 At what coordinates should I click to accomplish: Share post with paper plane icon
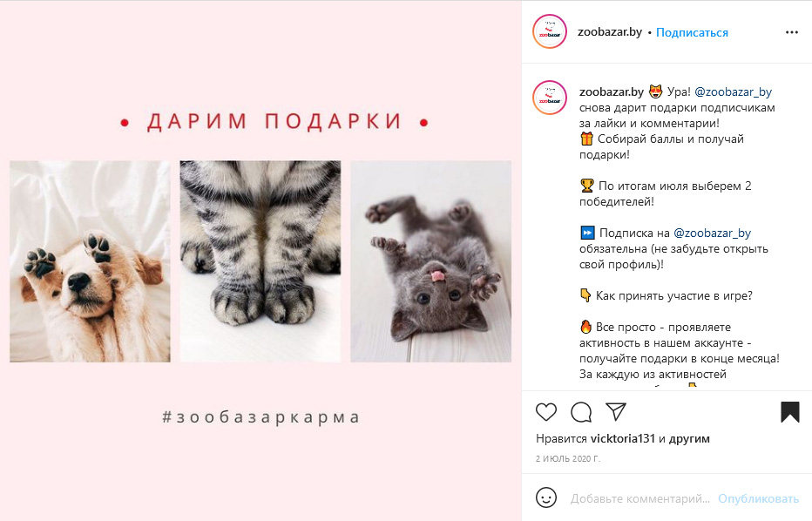[616, 412]
